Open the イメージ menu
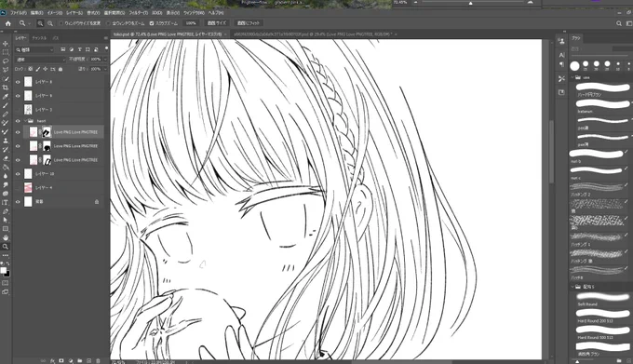The image size is (633, 364). [55, 13]
